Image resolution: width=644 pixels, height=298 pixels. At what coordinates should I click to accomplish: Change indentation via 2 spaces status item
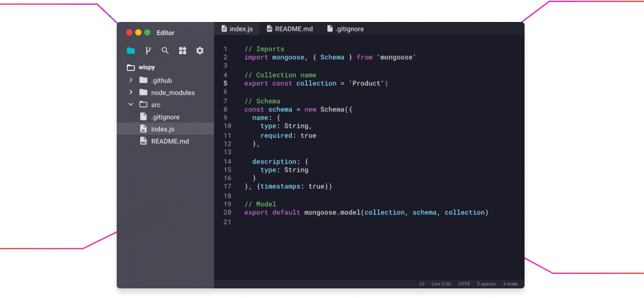pyautogui.click(x=486, y=284)
